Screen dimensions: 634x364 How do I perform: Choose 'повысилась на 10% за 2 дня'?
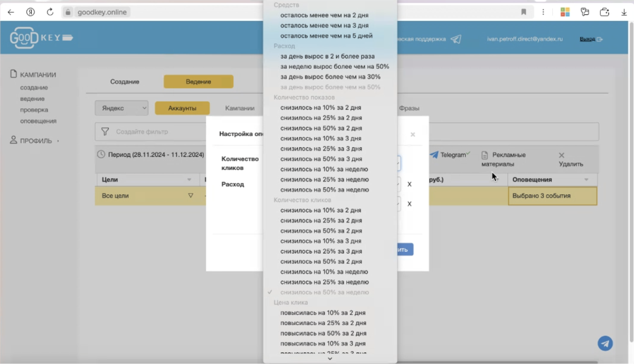coord(323,313)
